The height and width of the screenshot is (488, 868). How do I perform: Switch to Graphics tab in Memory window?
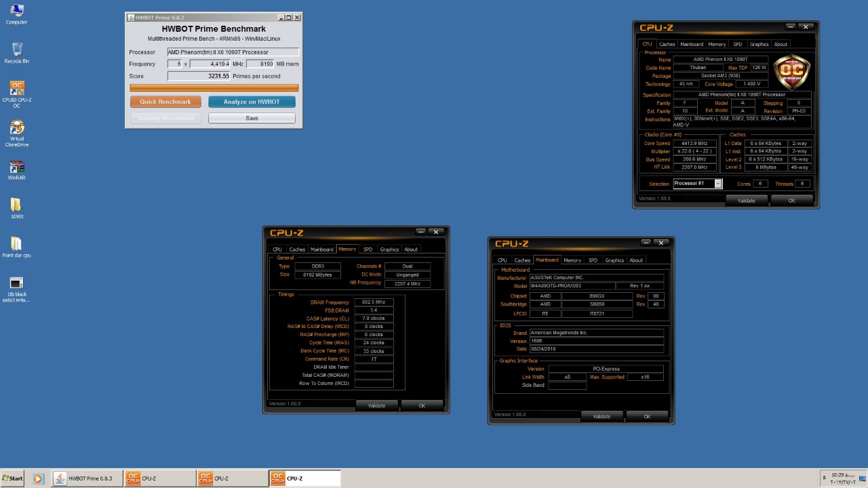click(389, 249)
